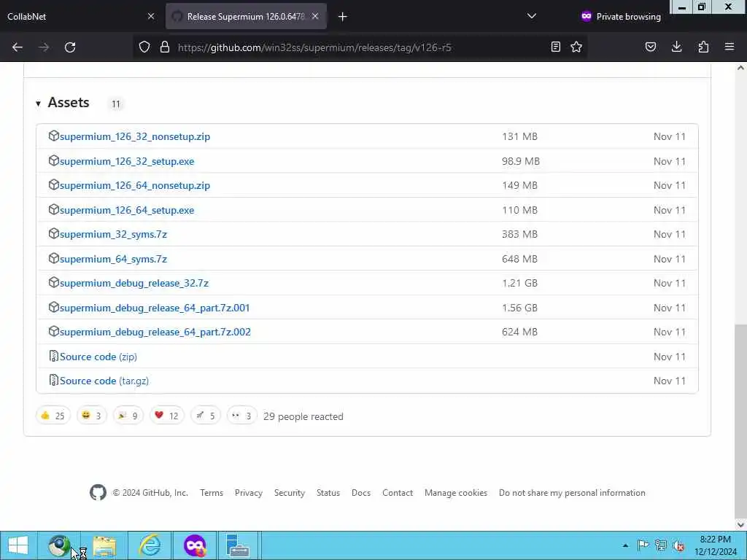Click Manage cookies in footer
Screen dimensions: 747x560
click(x=456, y=493)
